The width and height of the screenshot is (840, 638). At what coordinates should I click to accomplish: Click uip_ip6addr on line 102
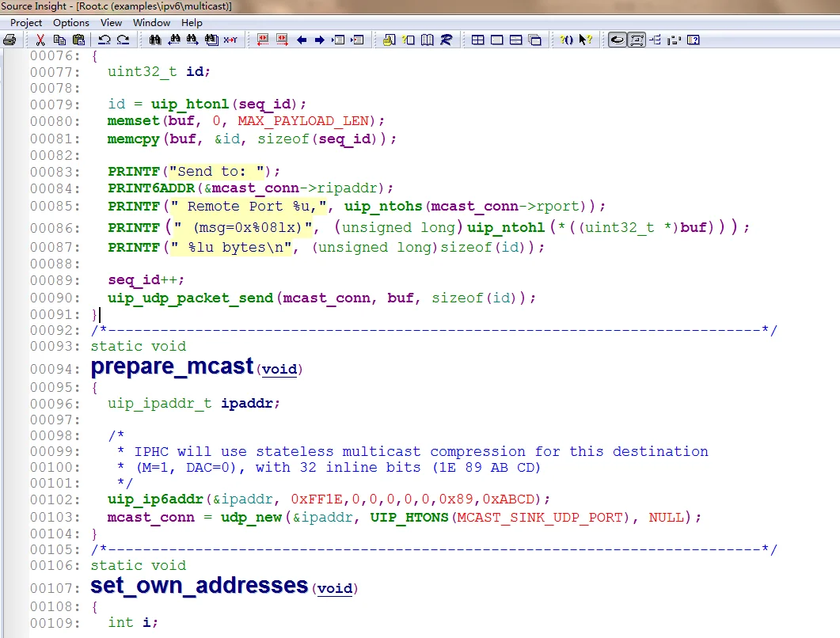[x=155, y=499]
